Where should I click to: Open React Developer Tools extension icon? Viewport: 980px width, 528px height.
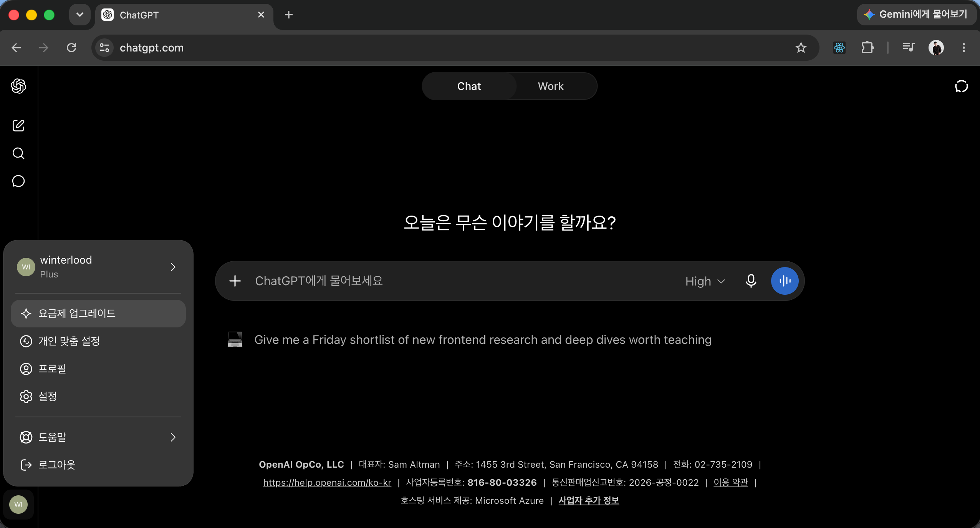point(839,48)
